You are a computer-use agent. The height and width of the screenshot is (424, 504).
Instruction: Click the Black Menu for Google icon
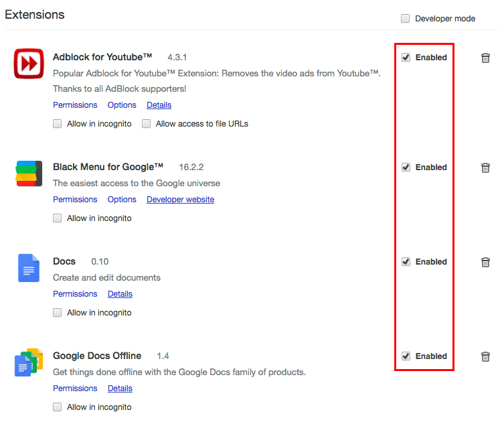(29, 173)
